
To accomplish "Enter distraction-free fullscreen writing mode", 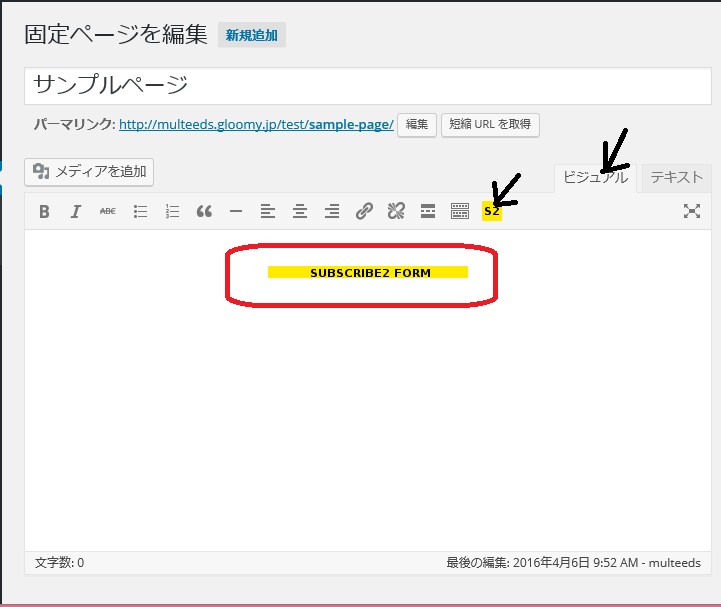I will [x=691, y=211].
